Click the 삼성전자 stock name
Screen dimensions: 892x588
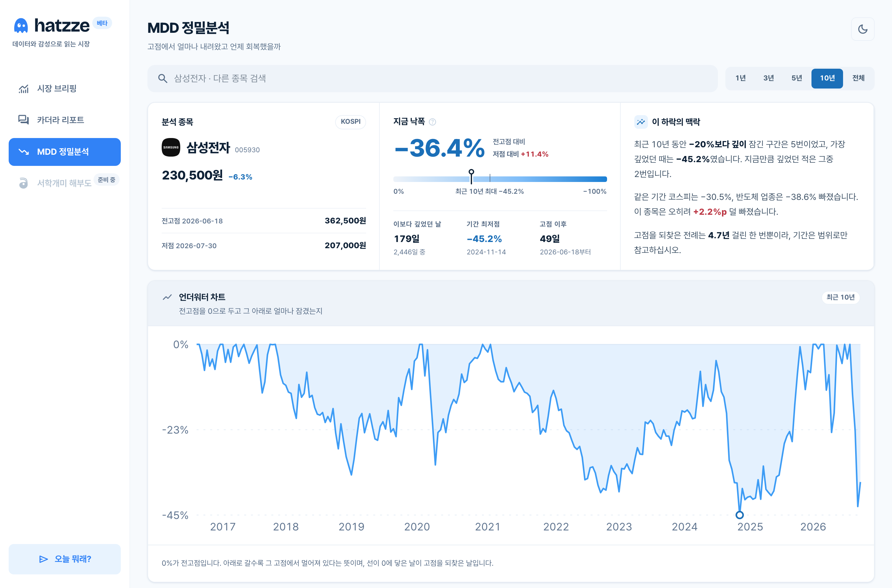coord(208,147)
